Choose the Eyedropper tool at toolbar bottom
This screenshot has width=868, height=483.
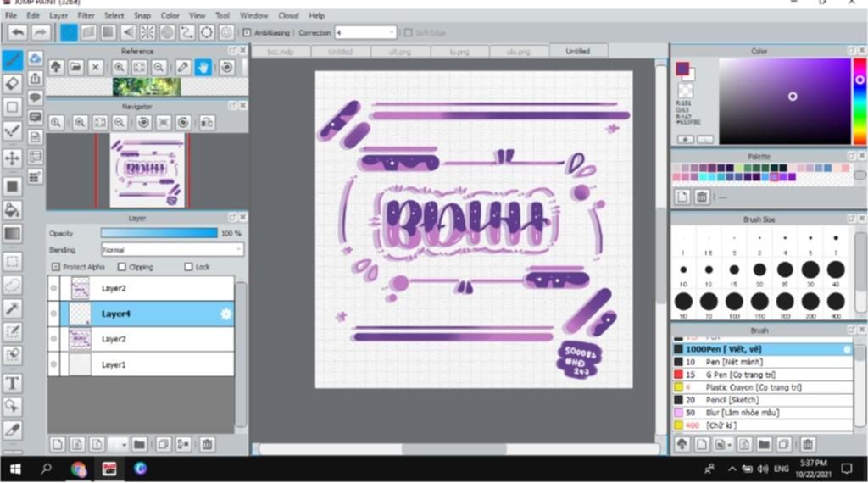coord(12,430)
